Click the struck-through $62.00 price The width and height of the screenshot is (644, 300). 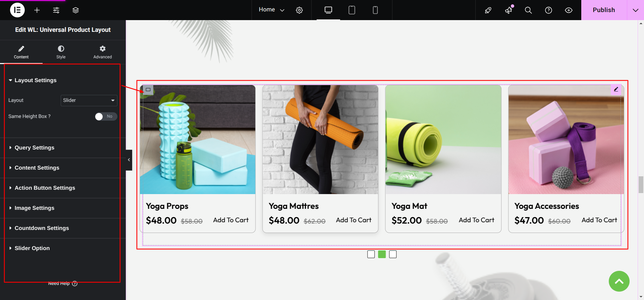315,221
